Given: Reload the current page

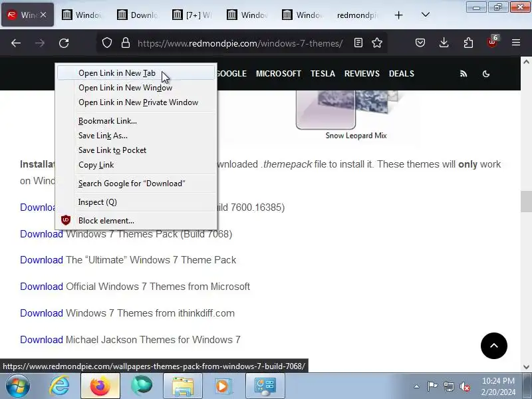Looking at the screenshot, I should tap(64, 43).
